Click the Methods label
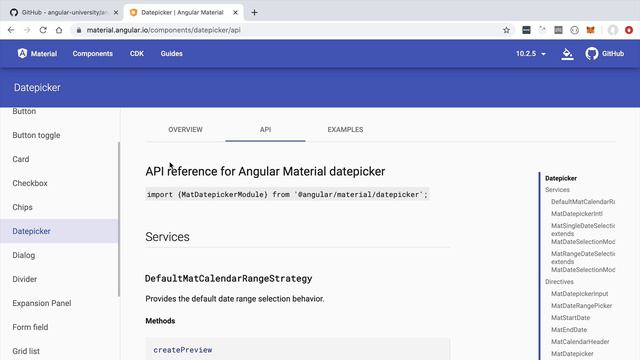 coord(160,321)
